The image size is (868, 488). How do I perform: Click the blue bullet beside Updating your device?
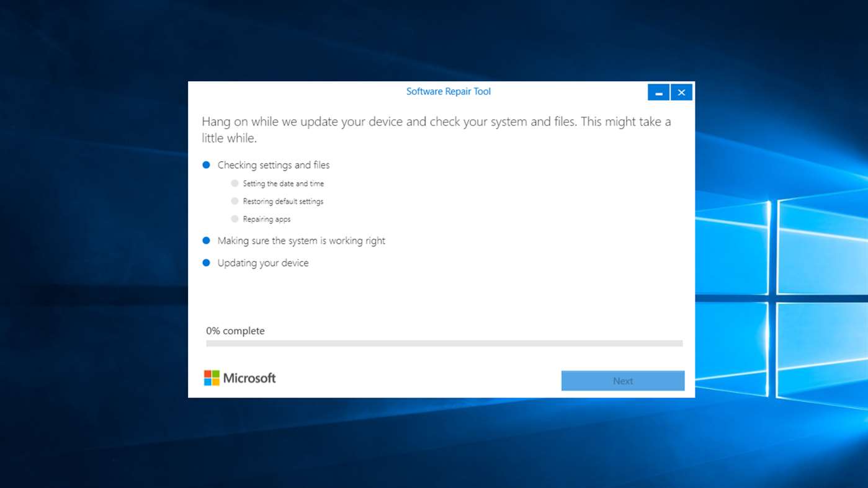click(x=207, y=263)
